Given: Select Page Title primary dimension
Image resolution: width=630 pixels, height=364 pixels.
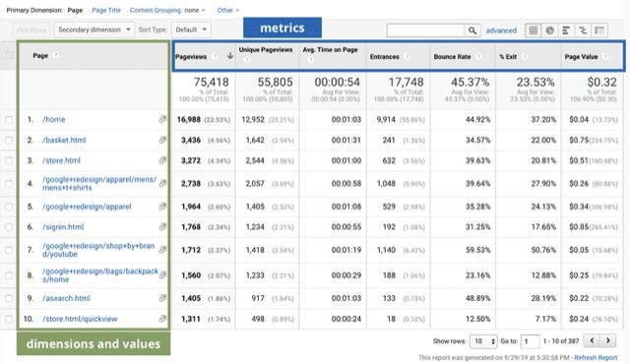Looking at the screenshot, I should tap(106, 10).
